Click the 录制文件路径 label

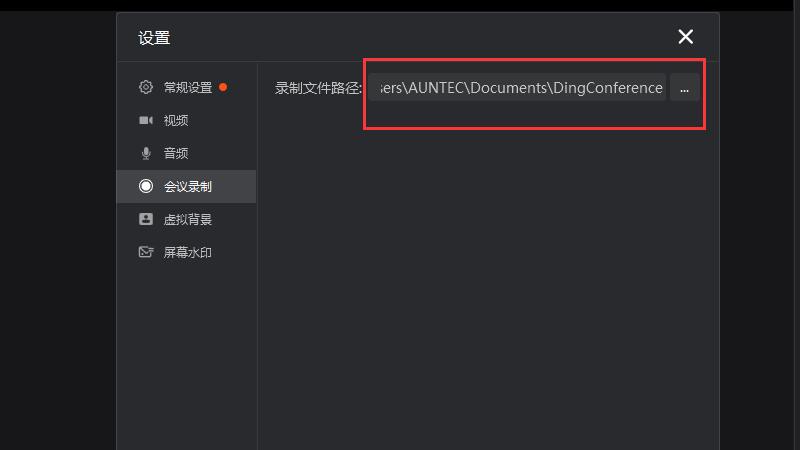tap(318, 88)
